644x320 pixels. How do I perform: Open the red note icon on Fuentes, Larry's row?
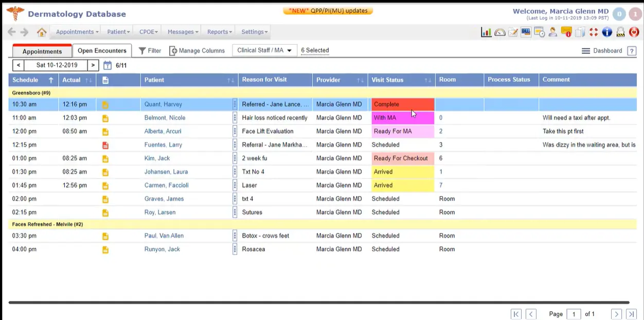click(x=105, y=145)
